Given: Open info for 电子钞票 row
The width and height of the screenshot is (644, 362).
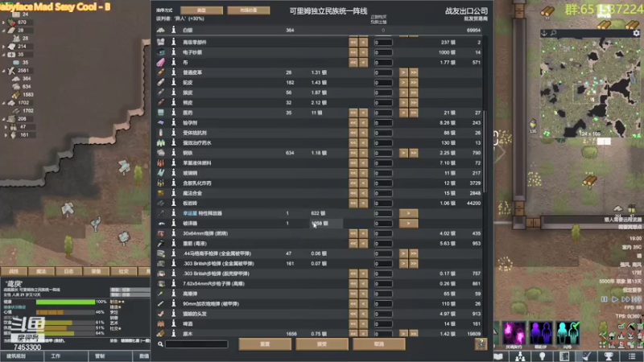Looking at the screenshot, I should pos(173,52).
